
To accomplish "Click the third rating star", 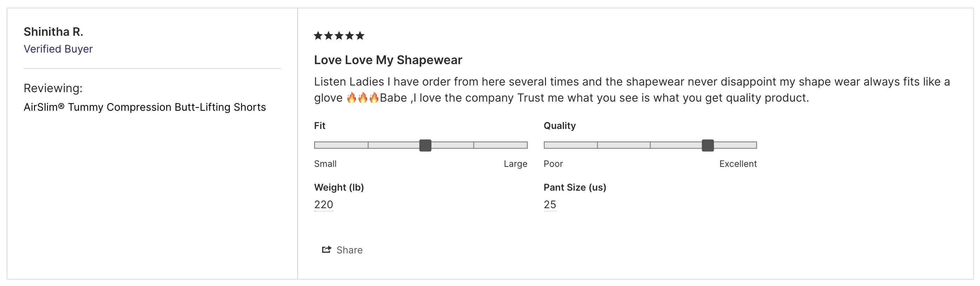I will 339,36.
